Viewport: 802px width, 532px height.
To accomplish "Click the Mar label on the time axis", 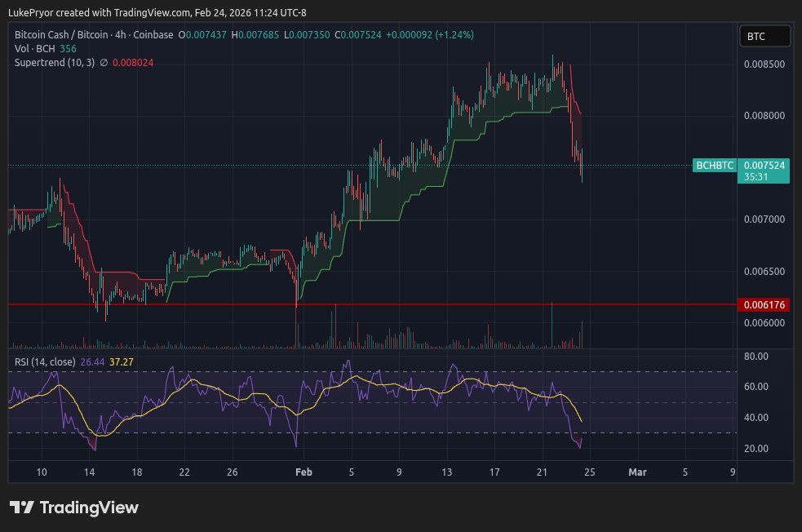I will pos(637,472).
